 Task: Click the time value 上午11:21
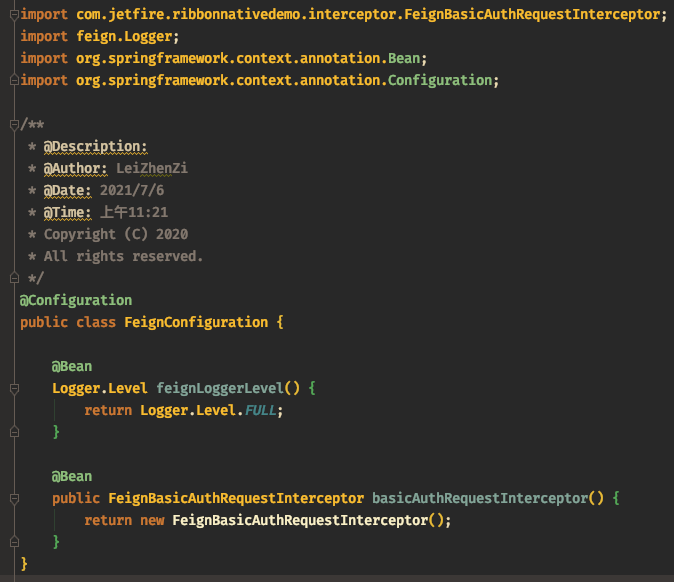click(134, 212)
